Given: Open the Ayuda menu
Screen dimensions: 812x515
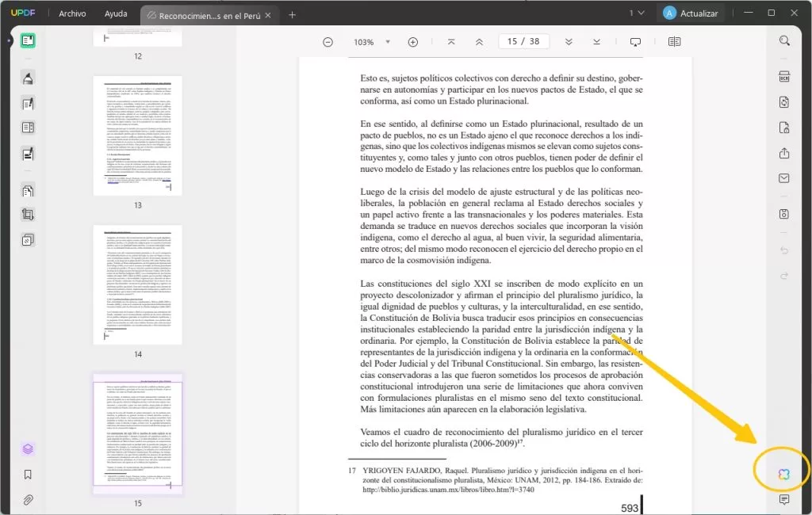Looking at the screenshot, I should click(x=116, y=13).
